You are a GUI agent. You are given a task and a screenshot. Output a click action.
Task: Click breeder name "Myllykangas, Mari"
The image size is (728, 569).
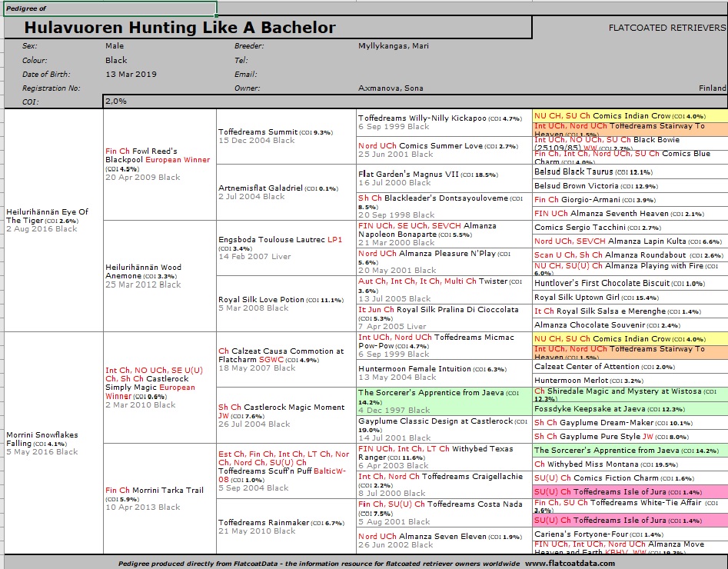394,46
